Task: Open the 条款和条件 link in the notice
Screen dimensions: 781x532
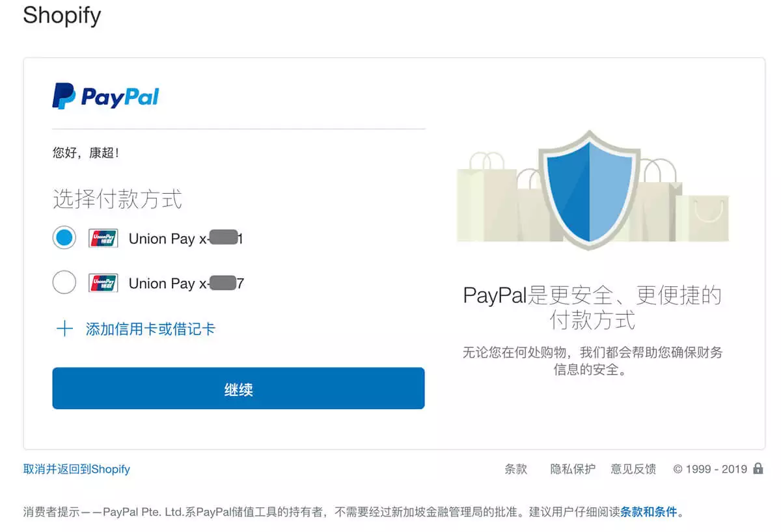Action: tap(648, 512)
